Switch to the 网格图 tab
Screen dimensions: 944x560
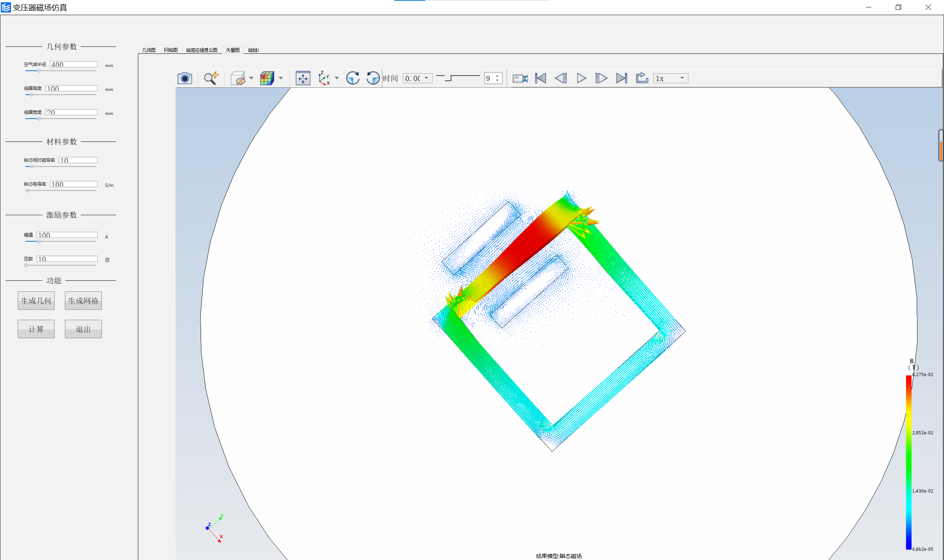tap(171, 50)
